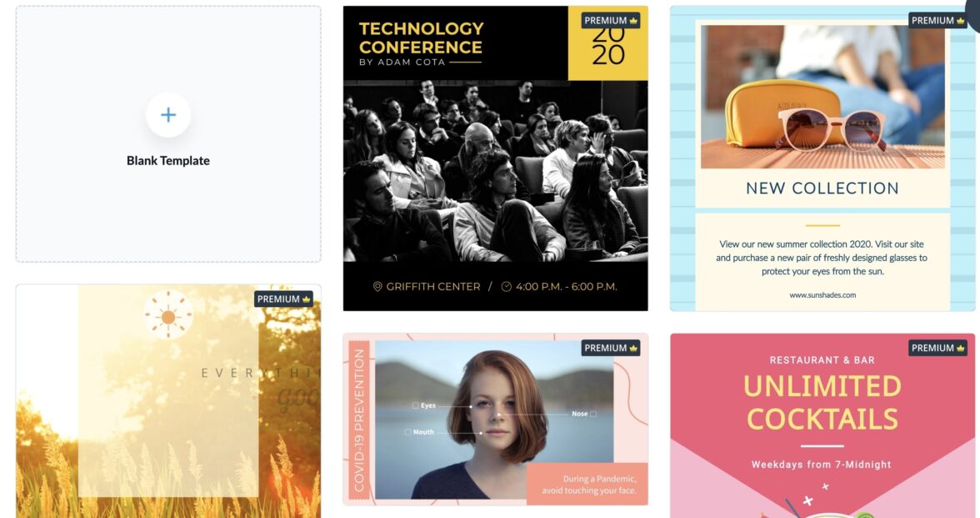
Task: Open the COVID-19 Prevention template
Action: click(496, 419)
